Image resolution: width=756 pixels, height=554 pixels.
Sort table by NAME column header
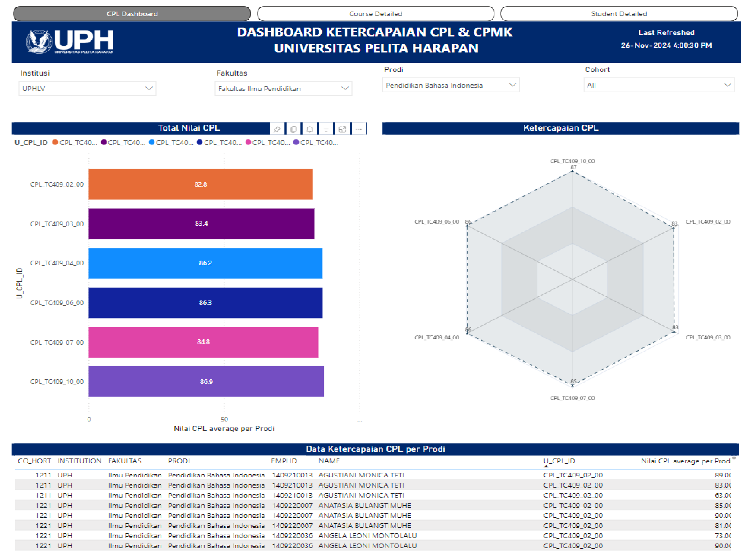pos(329,461)
